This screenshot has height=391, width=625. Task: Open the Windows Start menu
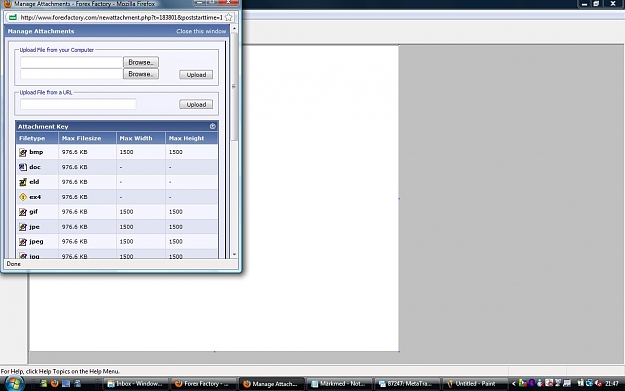coord(14,383)
